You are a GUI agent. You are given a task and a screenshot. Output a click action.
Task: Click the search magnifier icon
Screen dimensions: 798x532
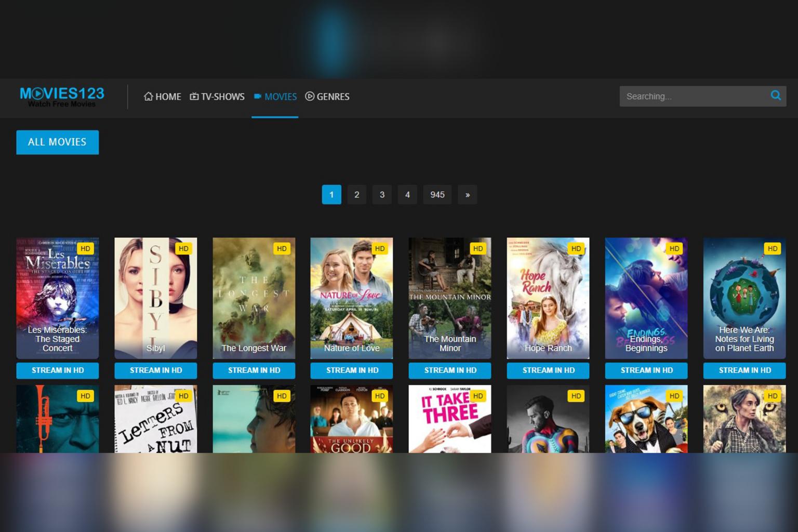775,96
